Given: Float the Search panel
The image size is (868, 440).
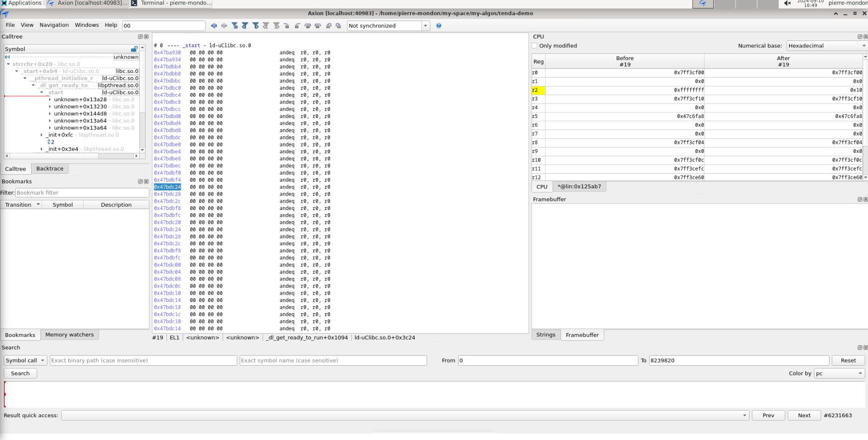Looking at the screenshot, I should tap(860, 348).
